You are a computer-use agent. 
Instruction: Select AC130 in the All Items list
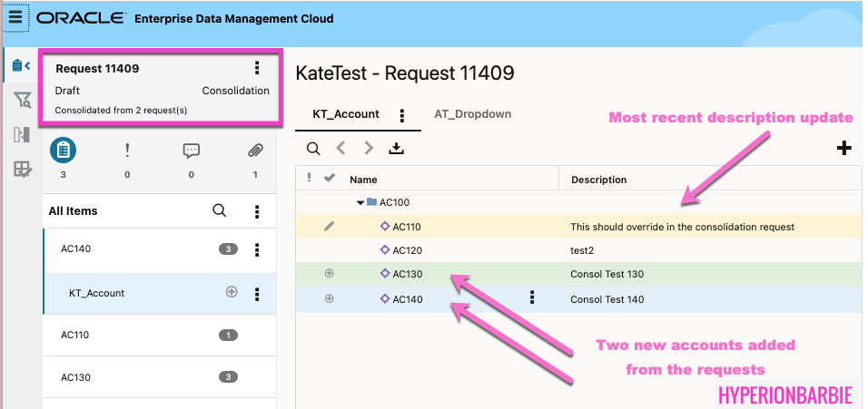75,377
